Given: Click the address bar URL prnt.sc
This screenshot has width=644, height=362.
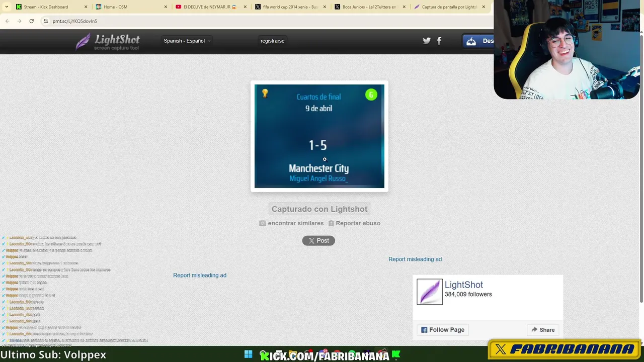Looking at the screenshot, I should coord(75,21).
